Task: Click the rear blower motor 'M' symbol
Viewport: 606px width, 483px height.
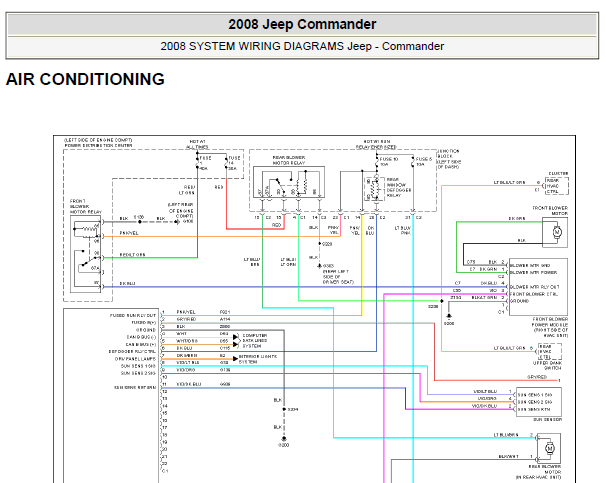Action: pyautogui.click(x=550, y=449)
